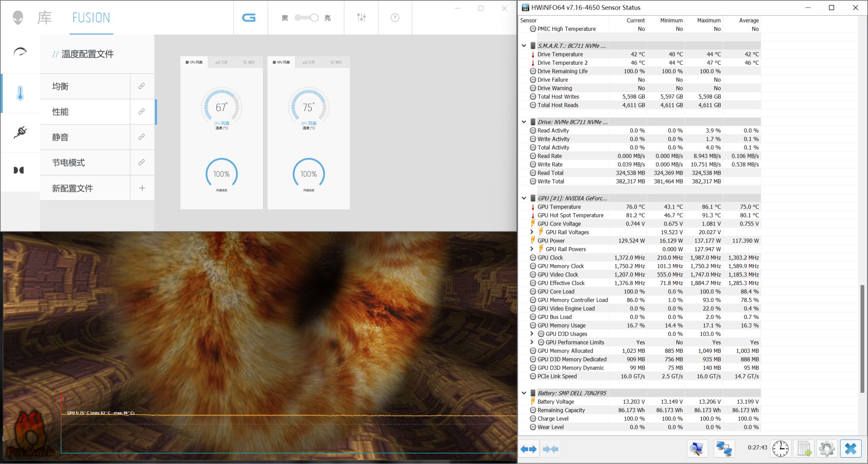Click the HWiNFO expand columns arrows button

coord(529,449)
